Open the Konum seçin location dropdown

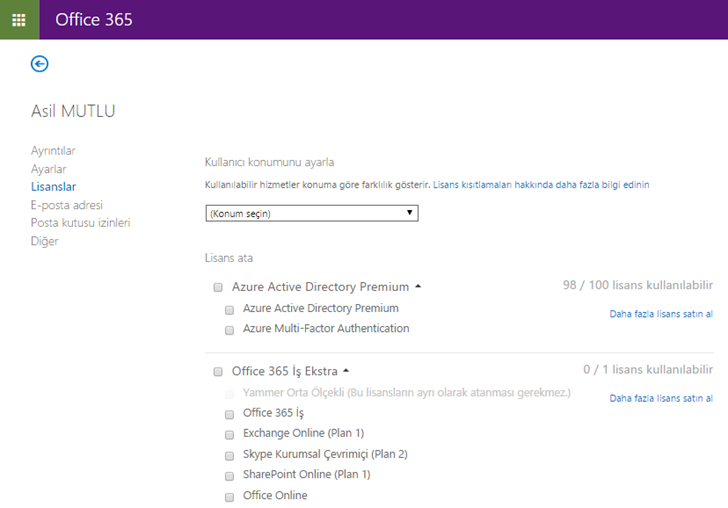pyautogui.click(x=312, y=213)
